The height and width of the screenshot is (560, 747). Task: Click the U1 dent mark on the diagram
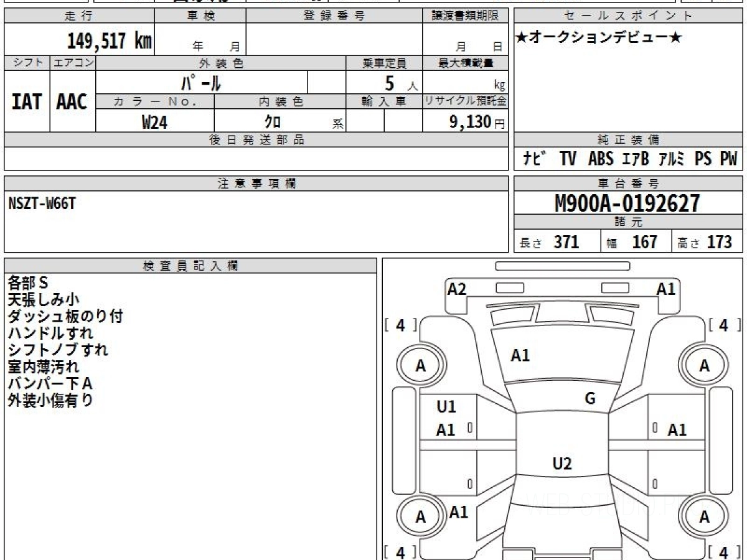(446, 407)
